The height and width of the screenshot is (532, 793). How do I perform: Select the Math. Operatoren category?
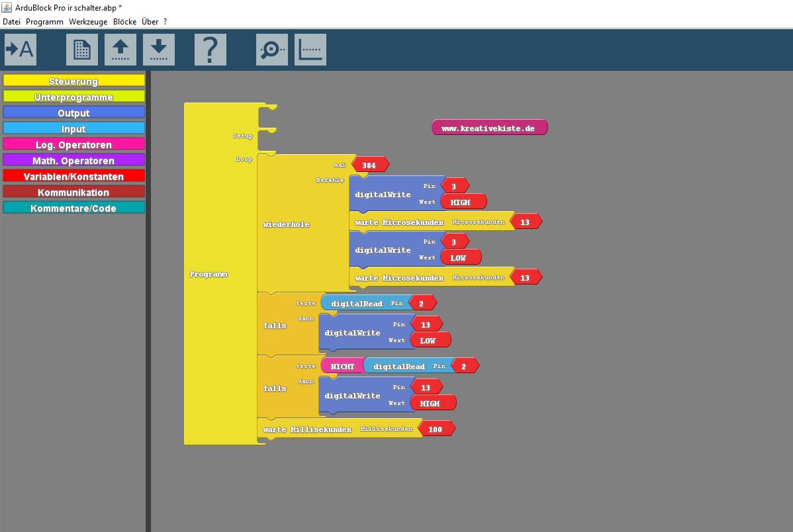click(73, 161)
